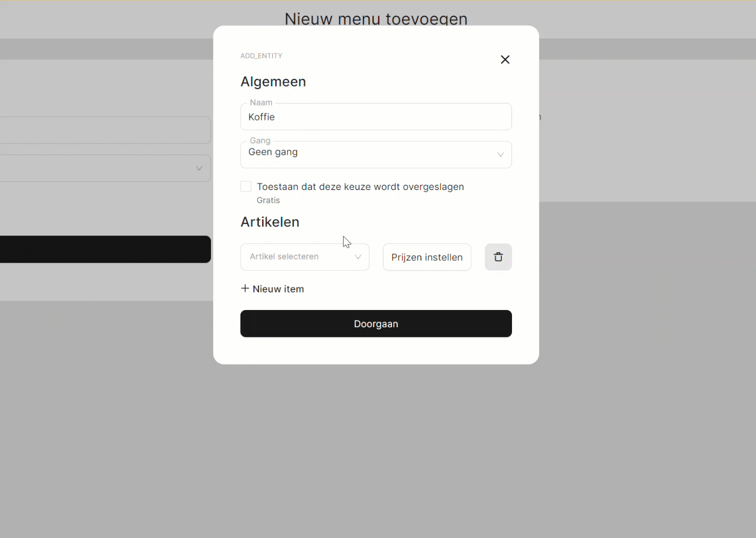Click the Doorgaan button

point(376,323)
